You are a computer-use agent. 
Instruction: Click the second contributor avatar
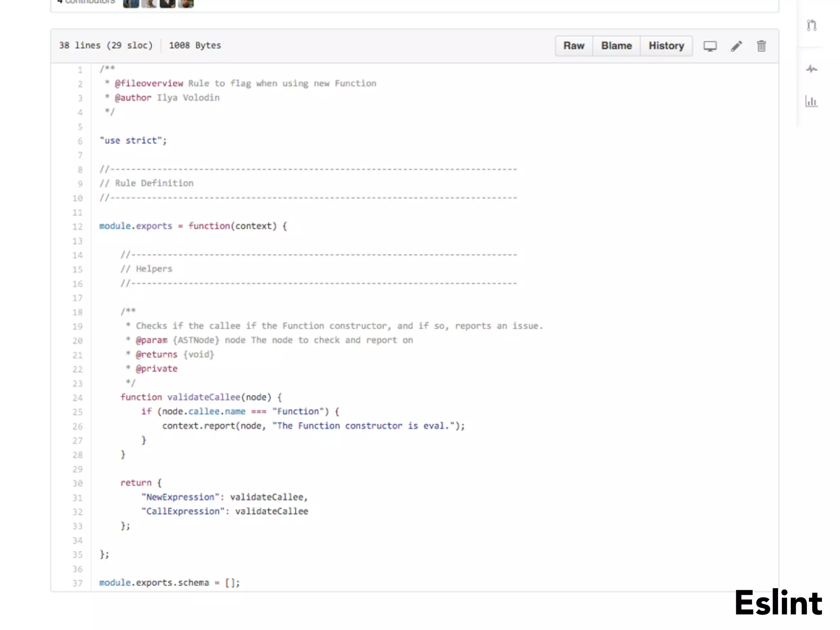point(149,3)
